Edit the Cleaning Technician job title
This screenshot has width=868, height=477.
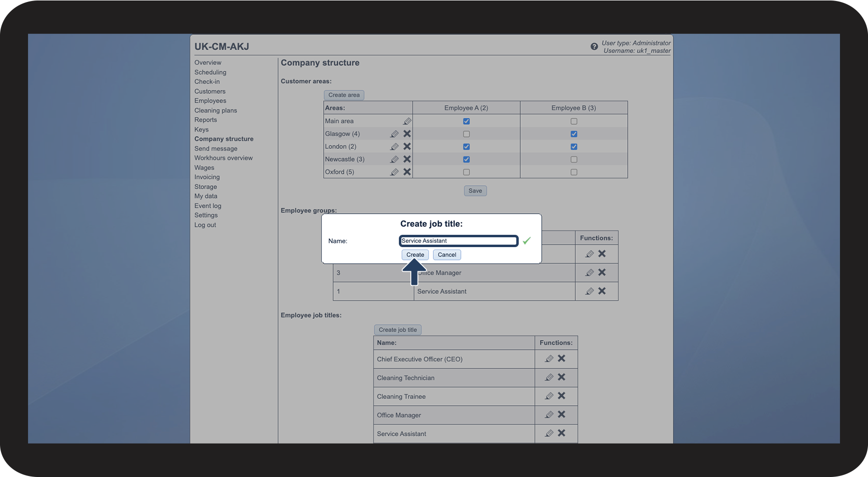pos(549,378)
